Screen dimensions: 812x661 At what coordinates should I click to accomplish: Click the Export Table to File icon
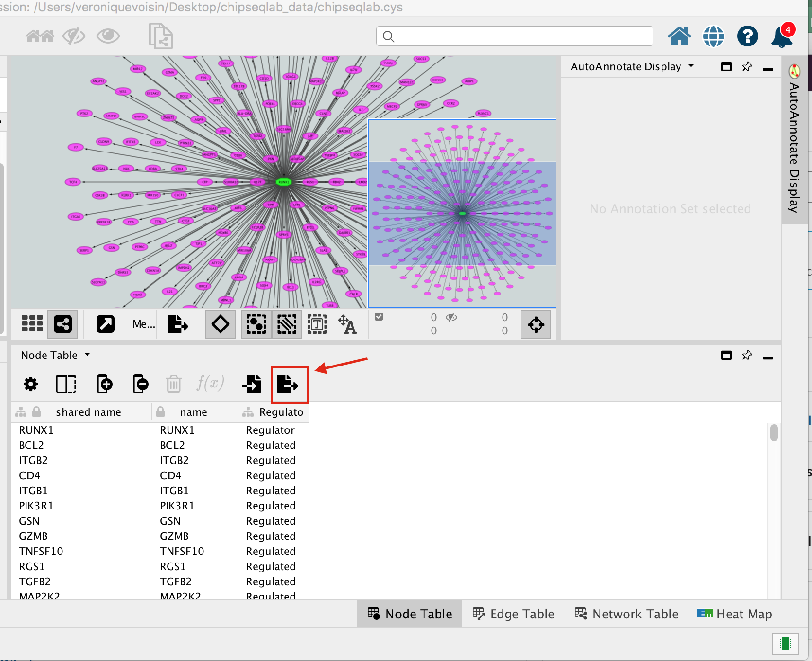(x=288, y=384)
